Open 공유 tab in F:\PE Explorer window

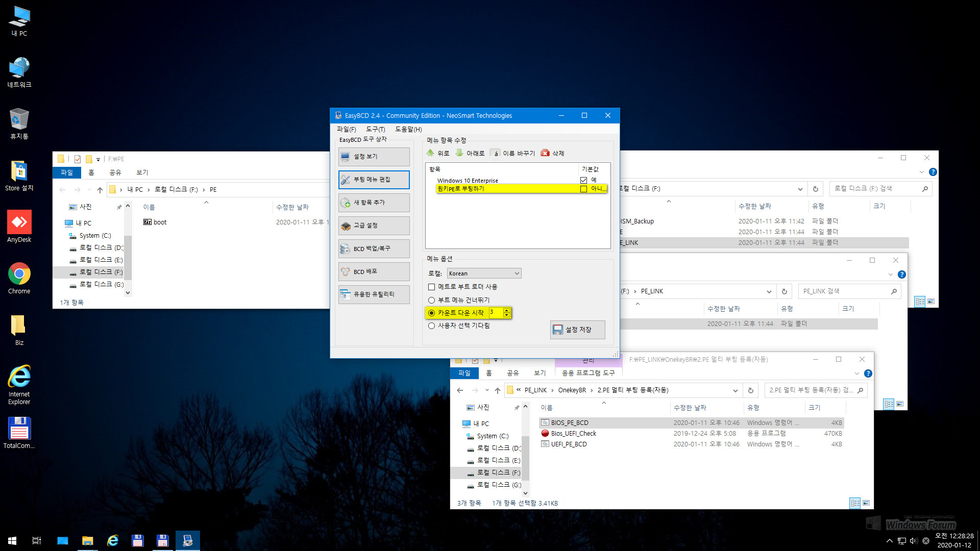(115, 172)
